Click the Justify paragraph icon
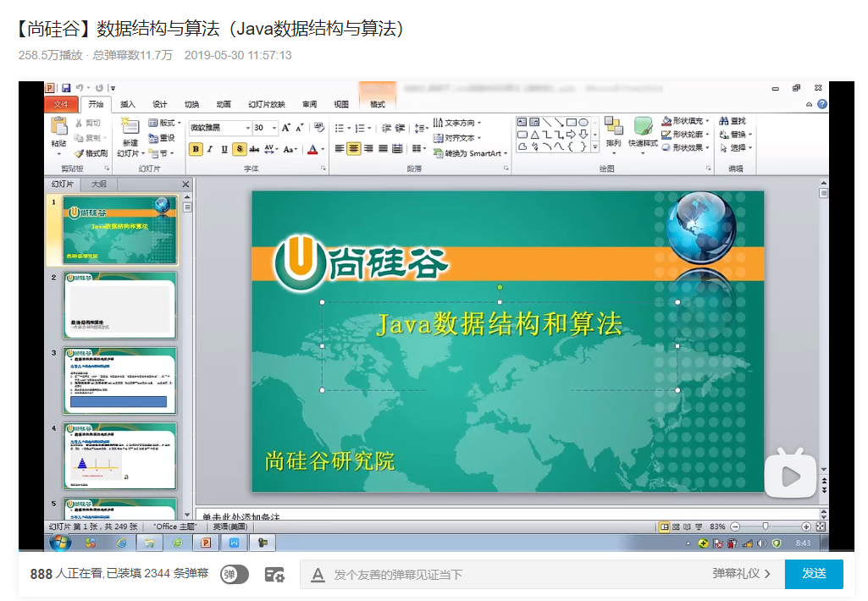The image size is (868, 601). pos(383,149)
